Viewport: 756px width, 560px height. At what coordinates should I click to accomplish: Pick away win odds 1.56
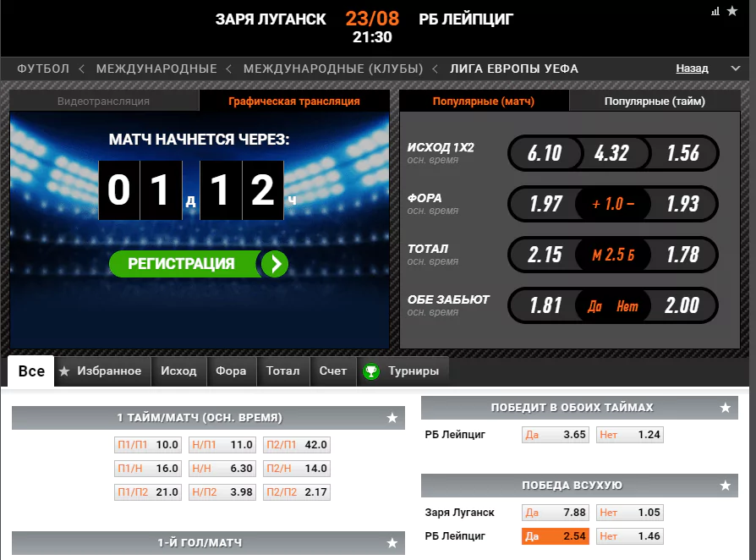(682, 153)
